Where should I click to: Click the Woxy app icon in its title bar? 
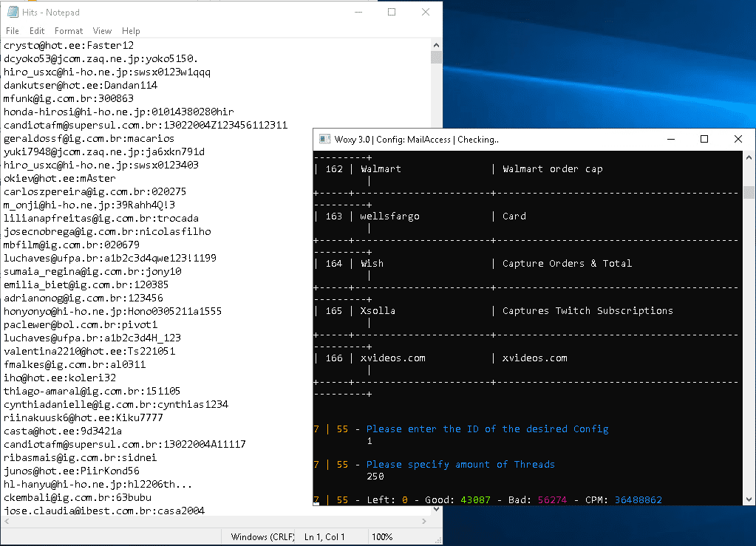click(x=324, y=140)
